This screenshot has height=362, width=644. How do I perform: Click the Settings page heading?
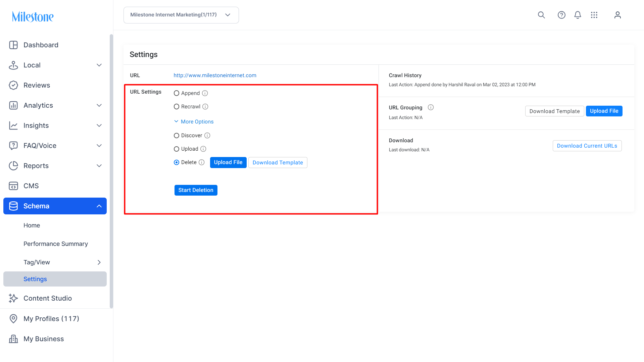[144, 54]
